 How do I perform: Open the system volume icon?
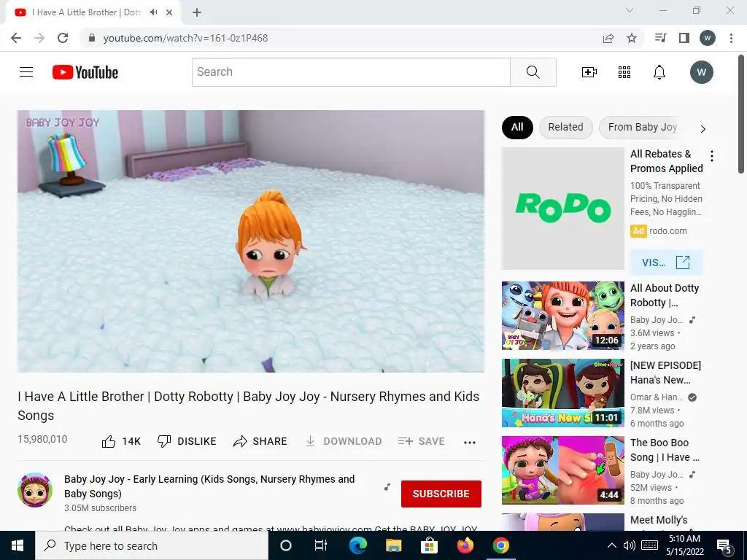click(629, 545)
